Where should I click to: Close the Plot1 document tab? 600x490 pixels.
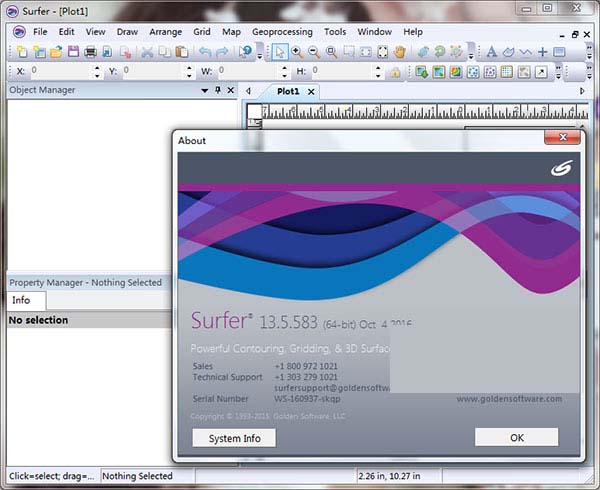311,91
